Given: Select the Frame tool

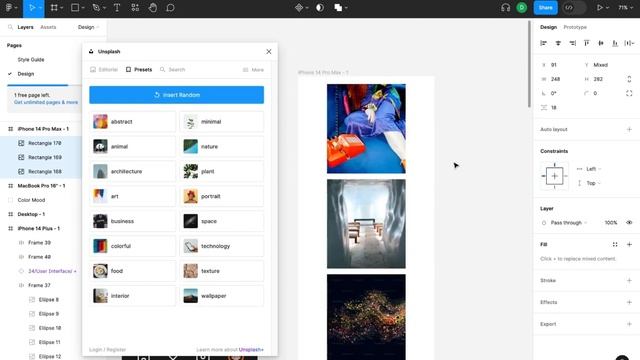Looking at the screenshot, I should (53, 8).
